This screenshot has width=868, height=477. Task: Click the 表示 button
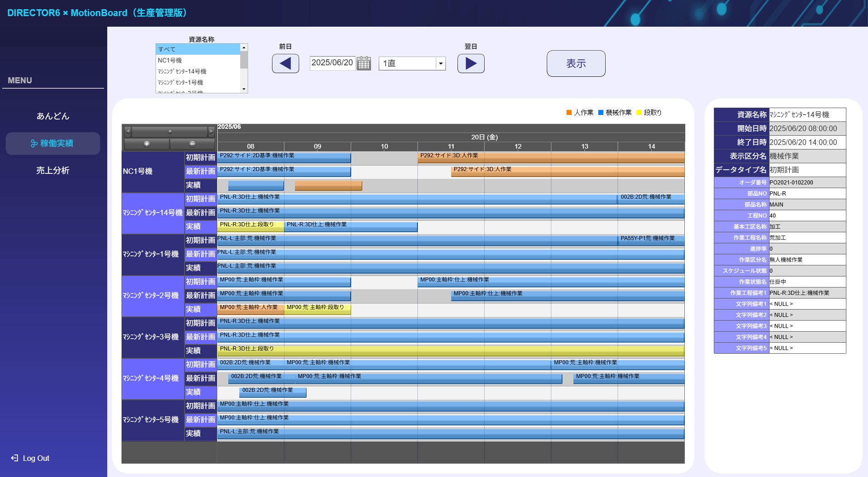576,63
